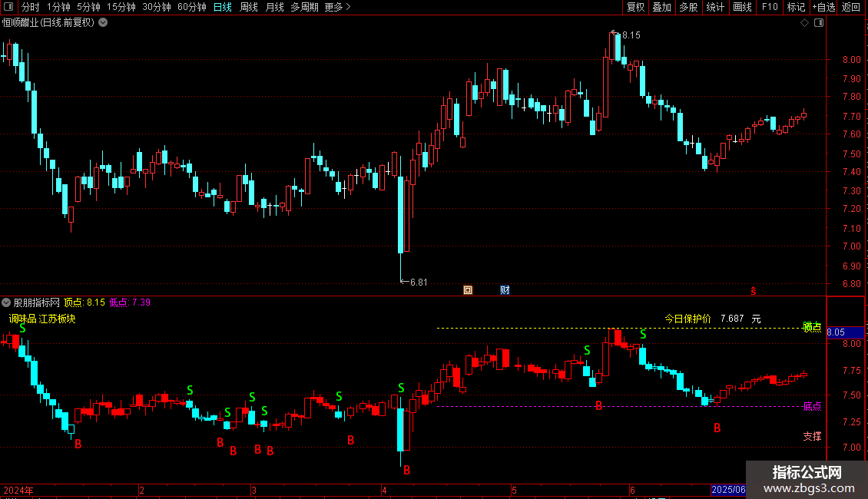
Task: Open F10 company information
Action: coord(770,7)
